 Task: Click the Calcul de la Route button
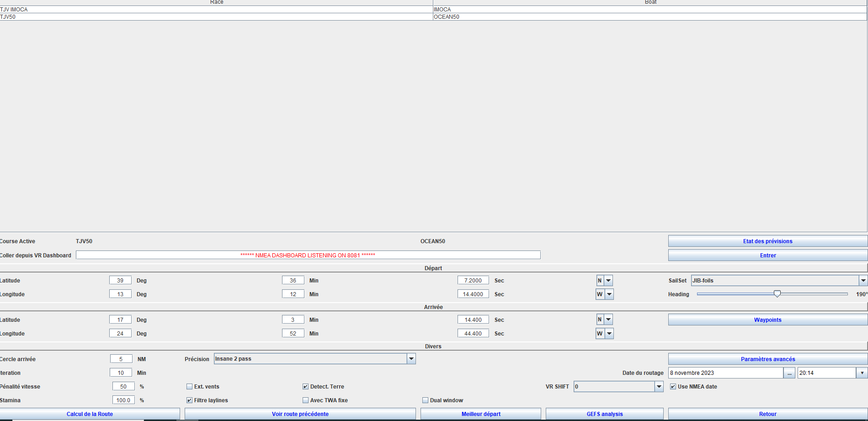pos(90,414)
